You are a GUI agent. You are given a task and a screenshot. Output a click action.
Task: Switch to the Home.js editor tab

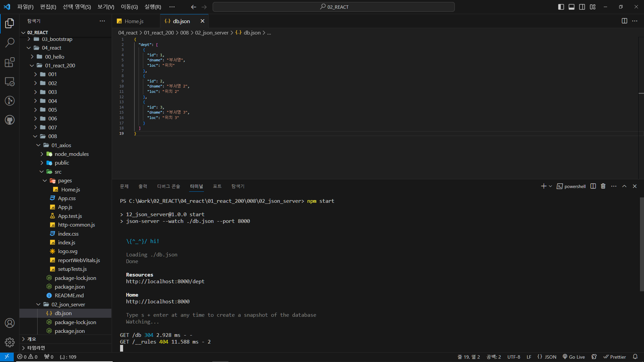point(134,21)
